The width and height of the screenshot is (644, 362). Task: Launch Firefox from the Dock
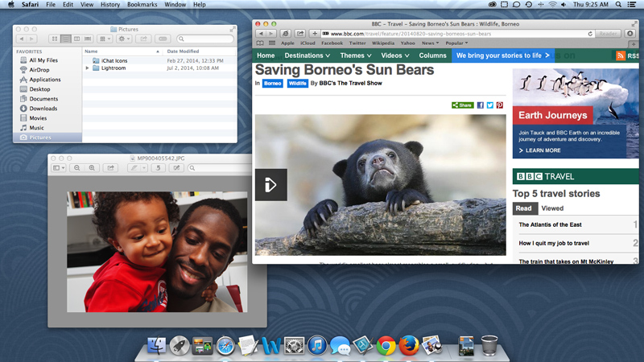tap(409, 346)
